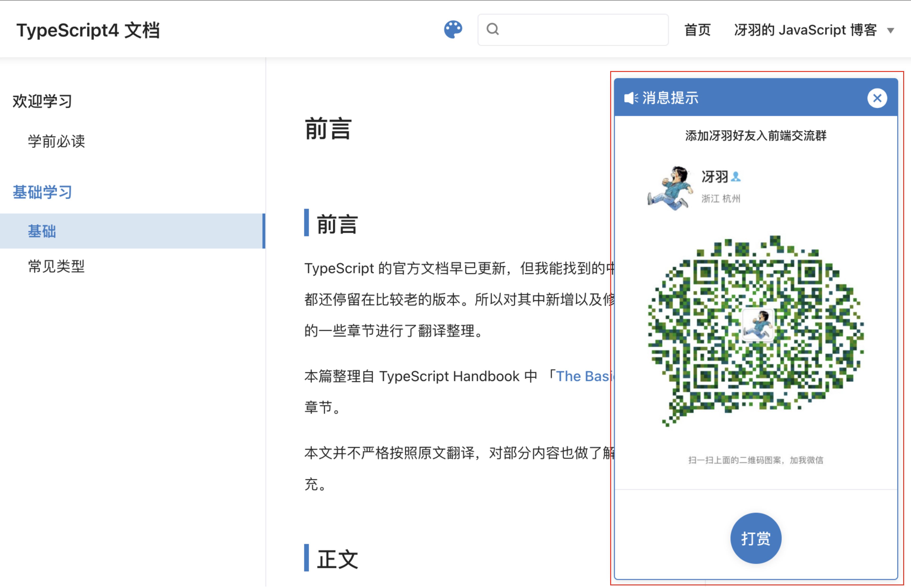Viewport: 911px width, 588px height.
Task: Open 常见类型 in the sidebar
Action: pyautogui.click(x=57, y=266)
